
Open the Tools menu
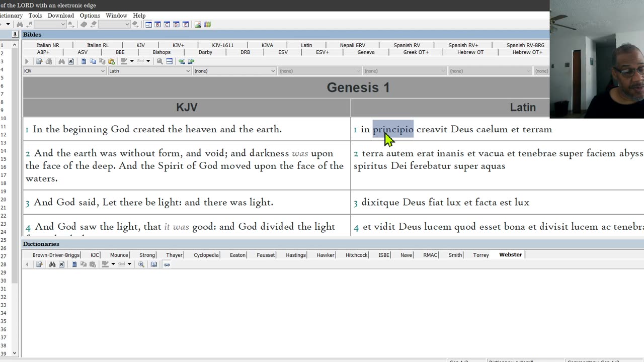35,16
